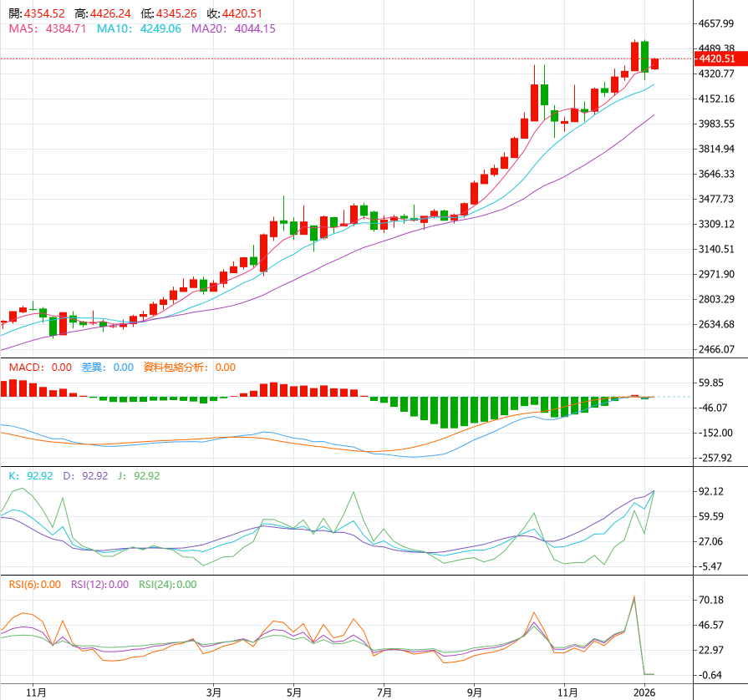Click the rightmost red candlestick on the chart
Screen dimensions: 748x700
(655, 63)
